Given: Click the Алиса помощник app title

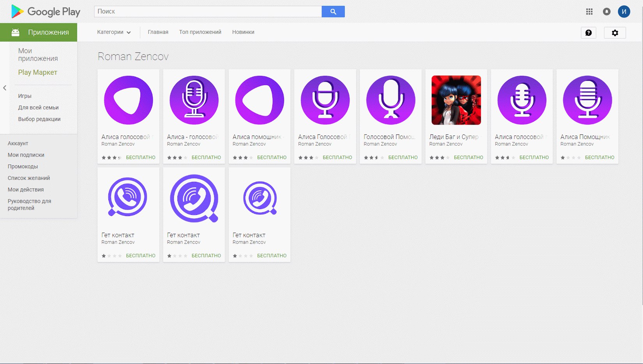Looking at the screenshot, I should (x=258, y=137).
